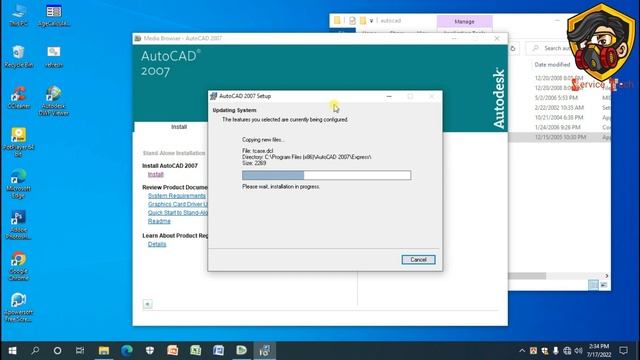Cancel the AutoCAD 2007 Setup installation
The image size is (640, 360).
(418, 260)
